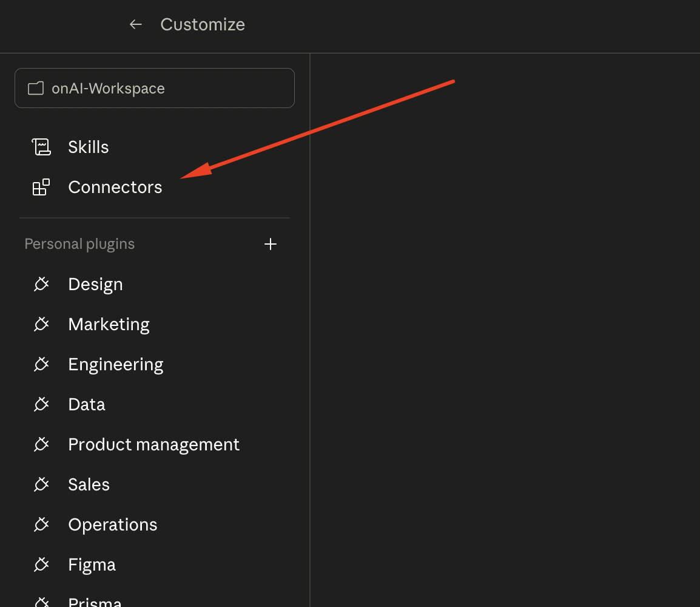Click the plug icon next to Data
700x607 pixels.
[x=41, y=404]
